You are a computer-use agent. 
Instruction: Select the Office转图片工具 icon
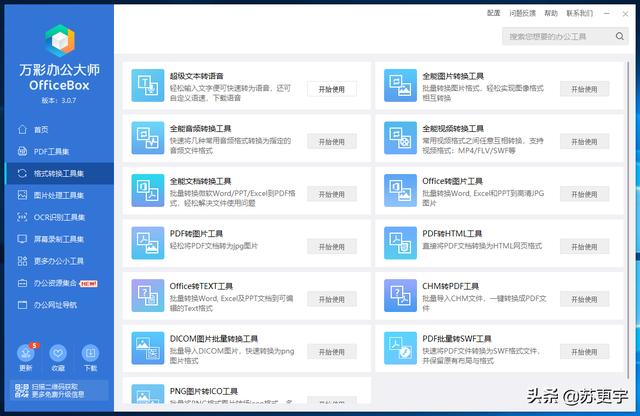point(400,190)
